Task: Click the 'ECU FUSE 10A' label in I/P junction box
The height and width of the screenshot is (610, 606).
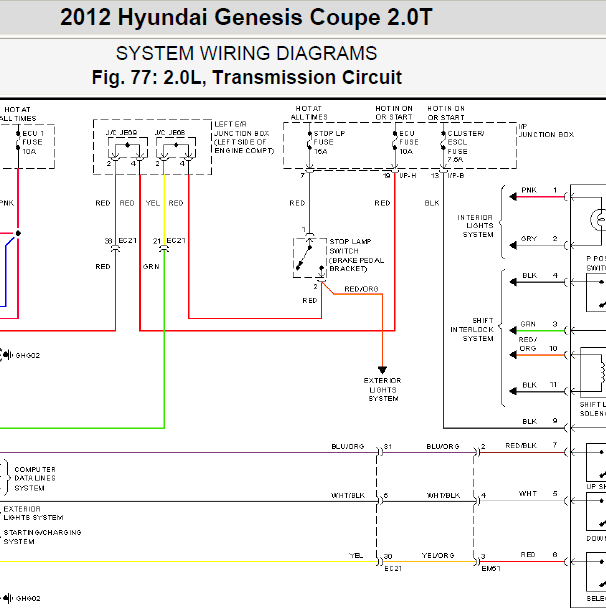Action: [x=409, y=142]
